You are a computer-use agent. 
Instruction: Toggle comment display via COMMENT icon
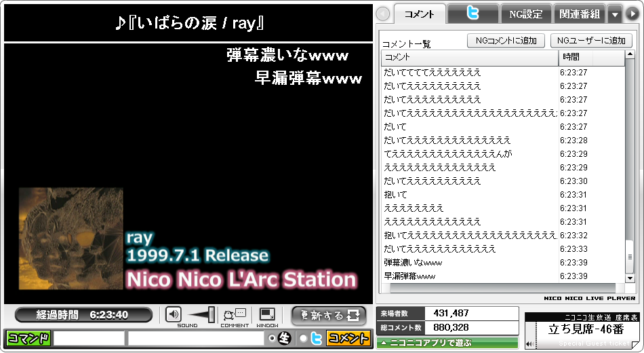pos(235,316)
